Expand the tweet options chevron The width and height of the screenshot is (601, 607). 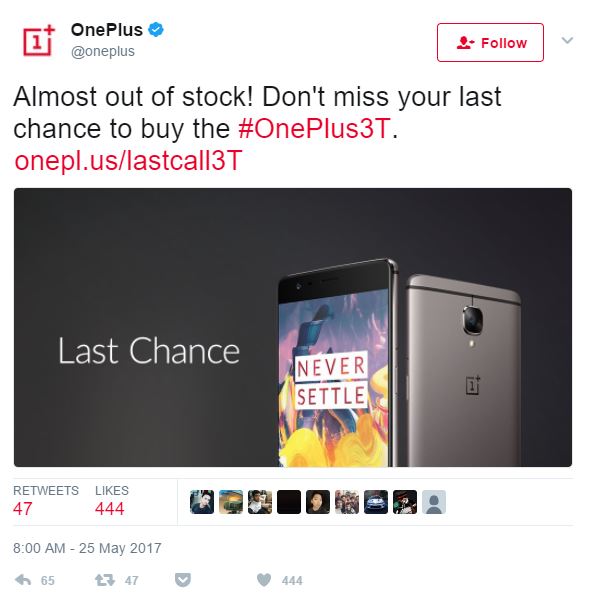pyautogui.click(x=567, y=40)
